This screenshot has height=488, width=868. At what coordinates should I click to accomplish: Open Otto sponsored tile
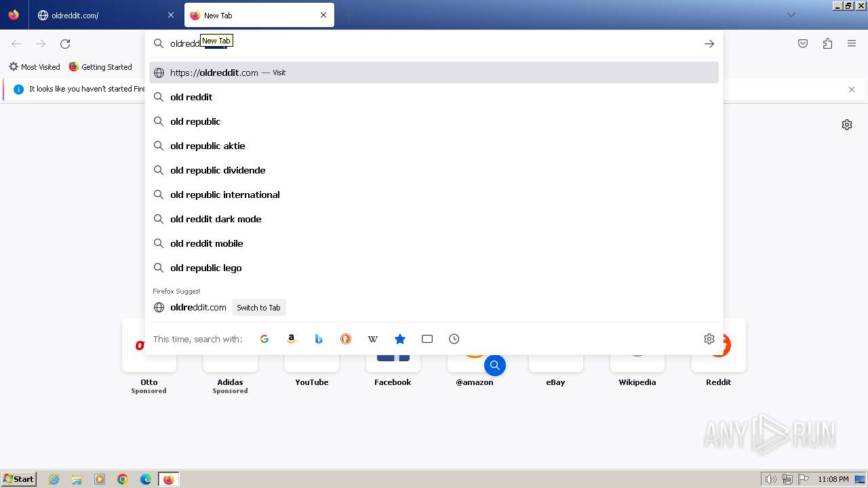pos(149,357)
